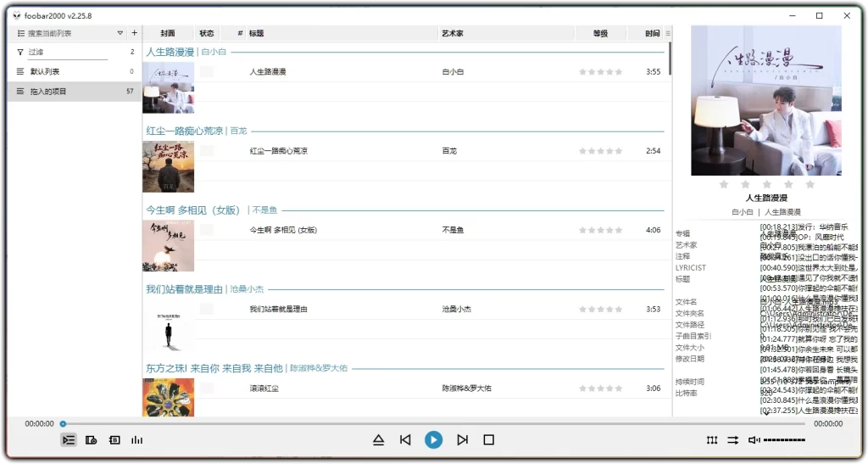This screenshot has width=868, height=464.
Task: Skip to the previous track
Action: (x=405, y=439)
